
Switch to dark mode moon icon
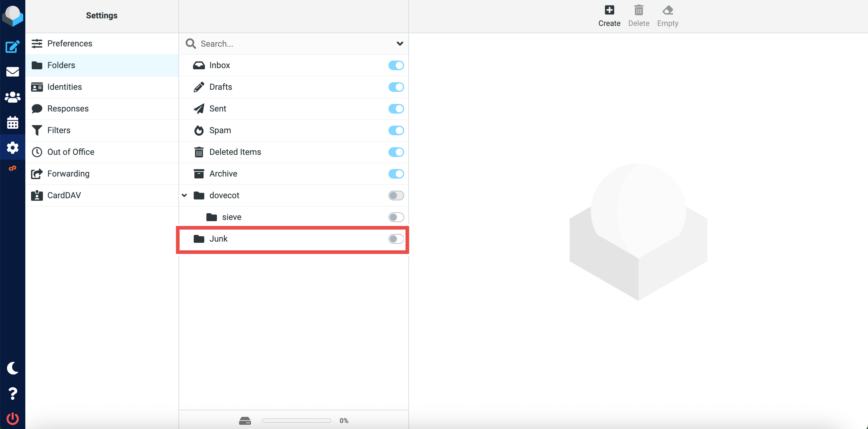coord(12,368)
